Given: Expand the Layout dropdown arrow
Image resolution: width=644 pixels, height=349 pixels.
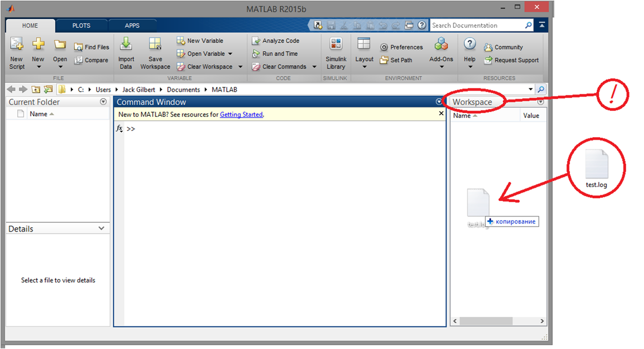Looking at the screenshot, I should point(364,67).
